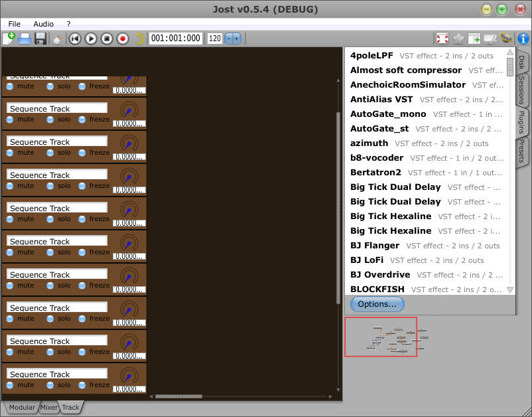
Task: Open audio settings via speaker icon
Action: (x=506, y=39)
